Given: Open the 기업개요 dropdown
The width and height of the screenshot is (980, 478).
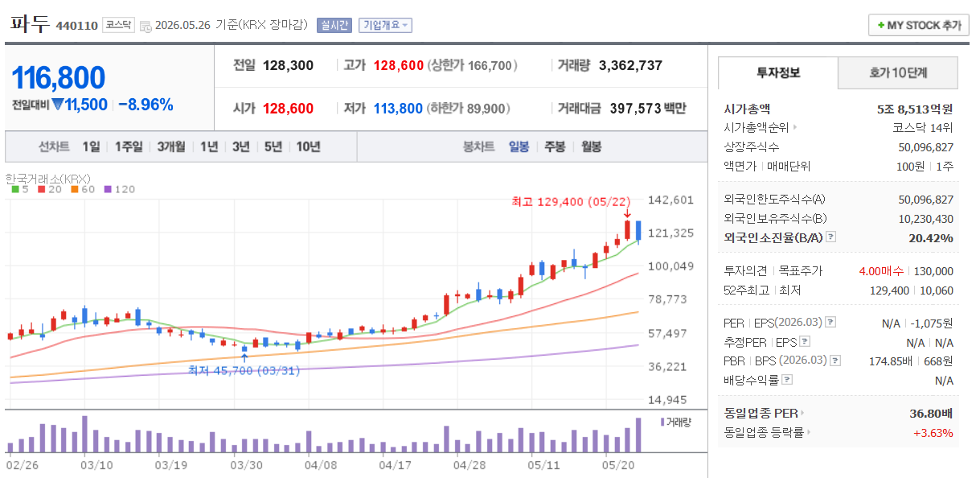Looking at the screenshot, I should [x=385, y=25].
